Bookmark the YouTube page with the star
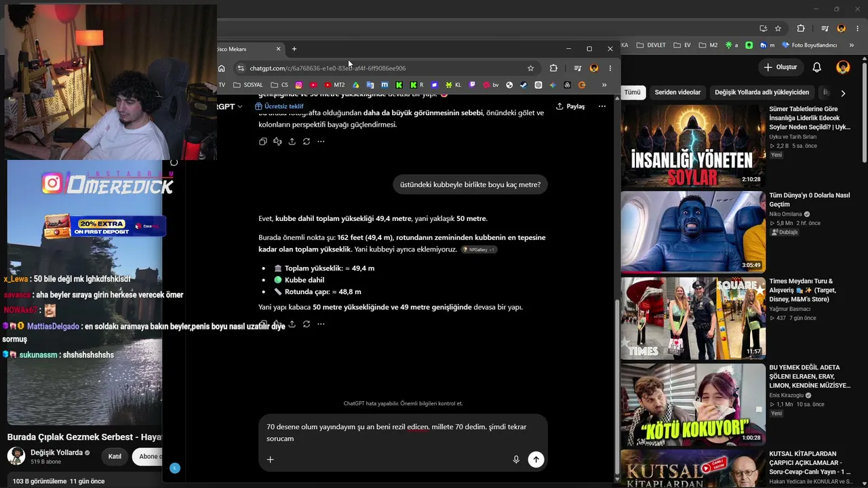Screen dimensions: 868x488 (778, 28)
